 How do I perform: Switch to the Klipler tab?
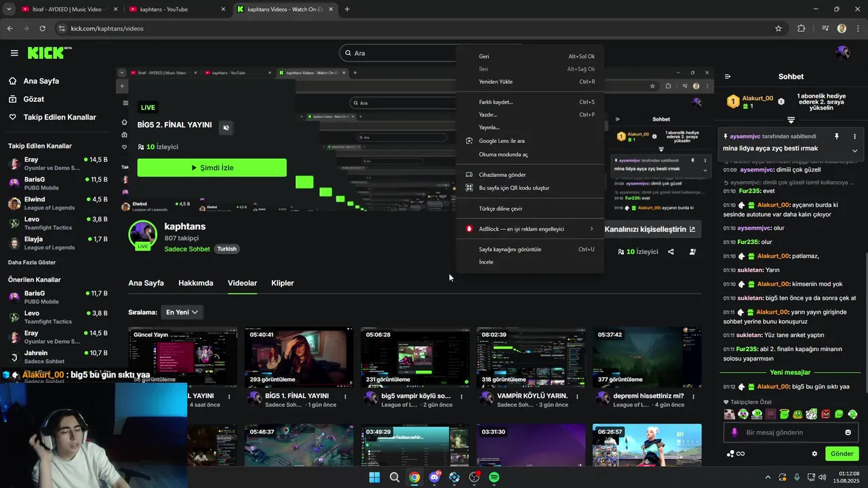(282, 283)
